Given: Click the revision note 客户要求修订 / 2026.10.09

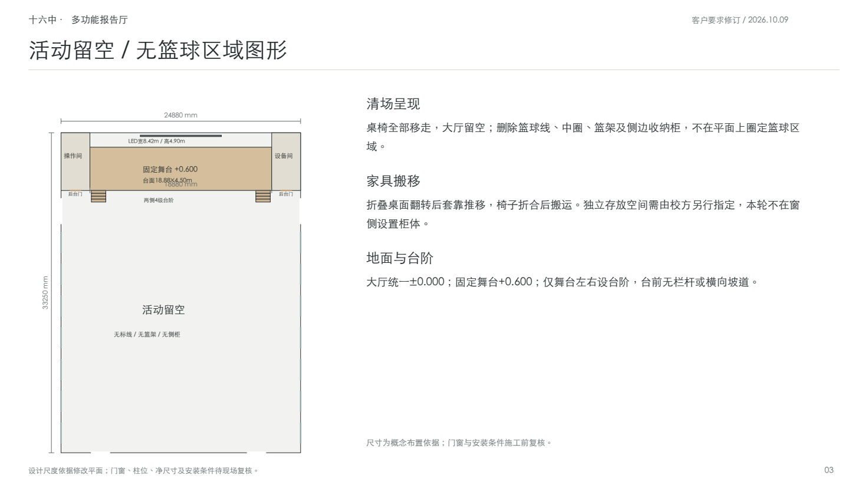Looking at the screenshot, I should pyautogui.click(x=739, y=20).
